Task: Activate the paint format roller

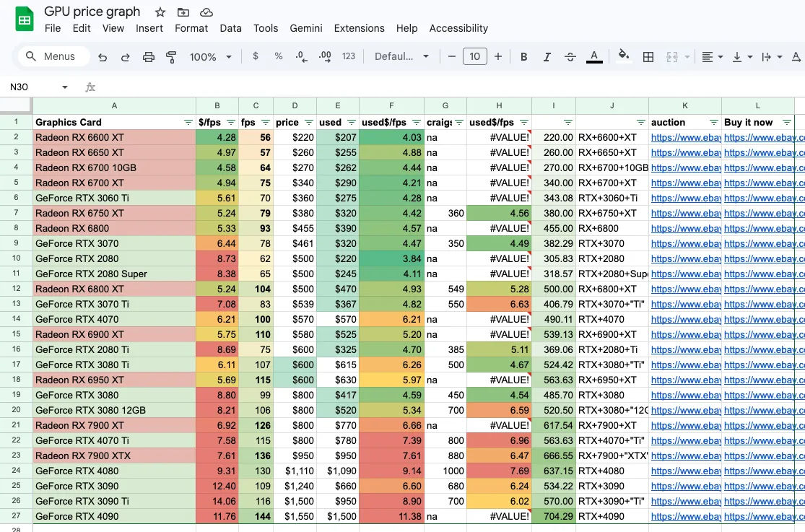Action: [171, 57]
